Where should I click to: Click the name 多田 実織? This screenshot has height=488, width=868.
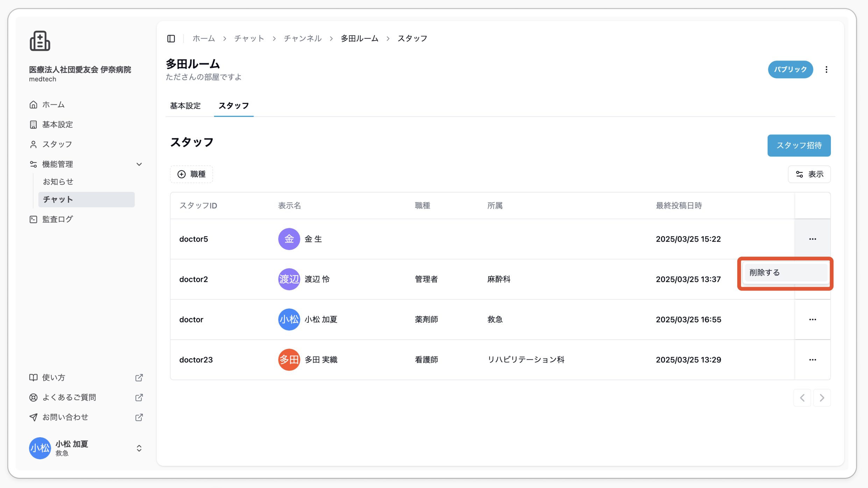coord(321,360)
